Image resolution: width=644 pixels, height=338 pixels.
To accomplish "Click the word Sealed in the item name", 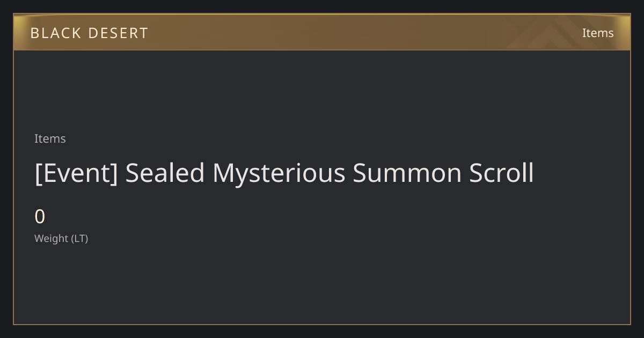I will (165, 173).
